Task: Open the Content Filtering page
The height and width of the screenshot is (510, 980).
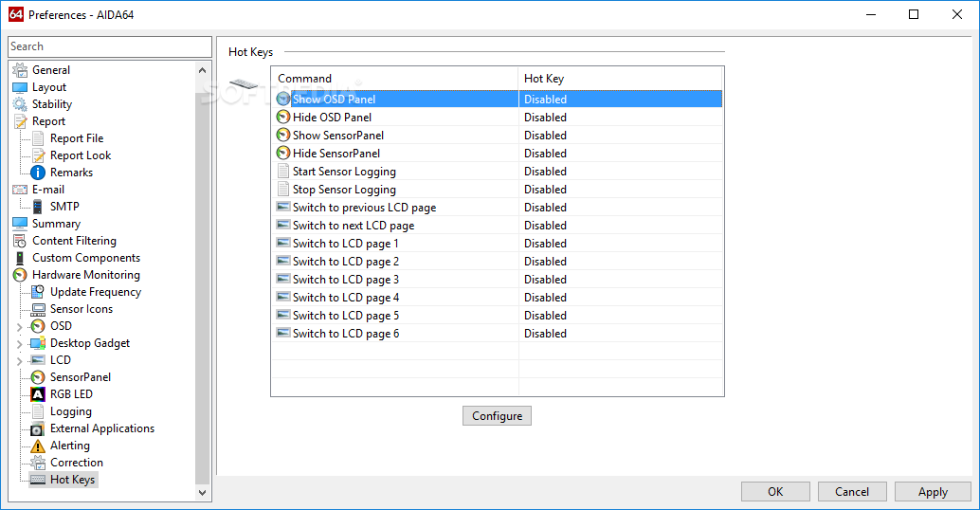Action: tap(74, 241)
